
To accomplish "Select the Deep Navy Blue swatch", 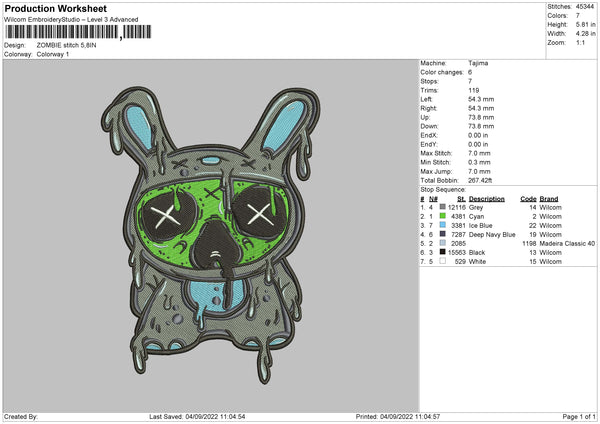I will [443, 234].
